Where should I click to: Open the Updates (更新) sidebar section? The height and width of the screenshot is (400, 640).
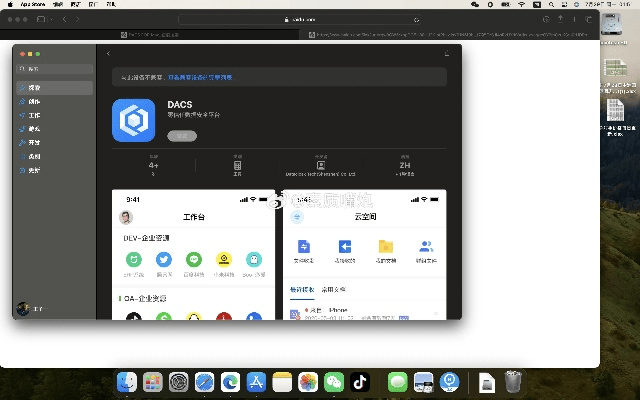pos(55,170)
